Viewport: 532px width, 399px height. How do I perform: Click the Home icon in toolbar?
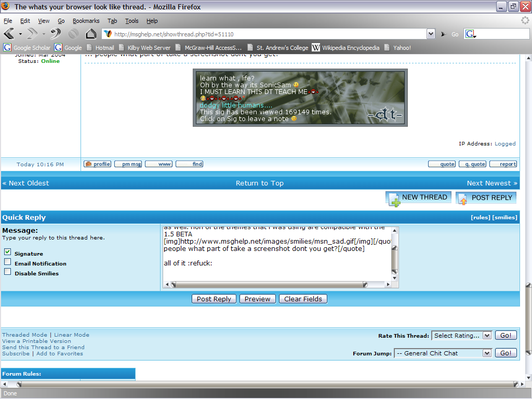[90, 34]
